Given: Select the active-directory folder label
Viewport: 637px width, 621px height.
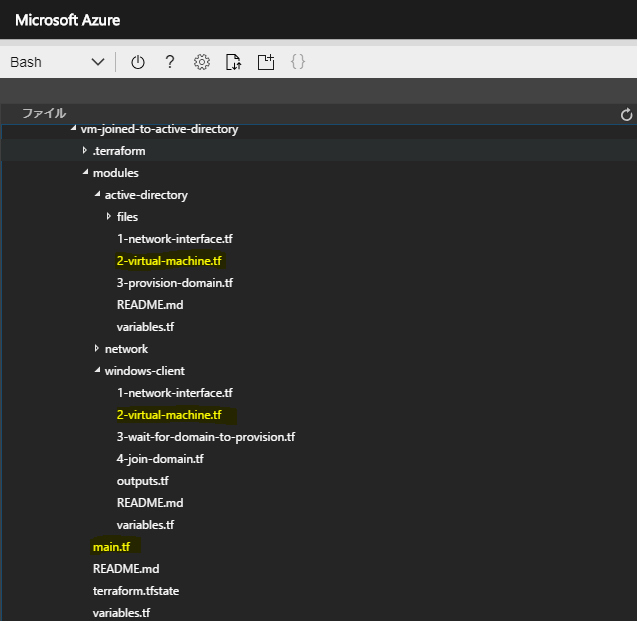Looking at the screenshot, I should coord(146,195).
